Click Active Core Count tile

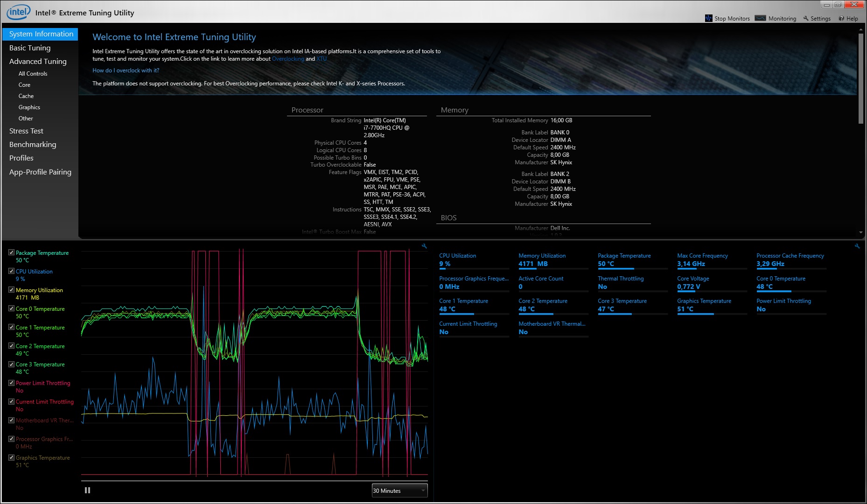[x=553, y=283]
